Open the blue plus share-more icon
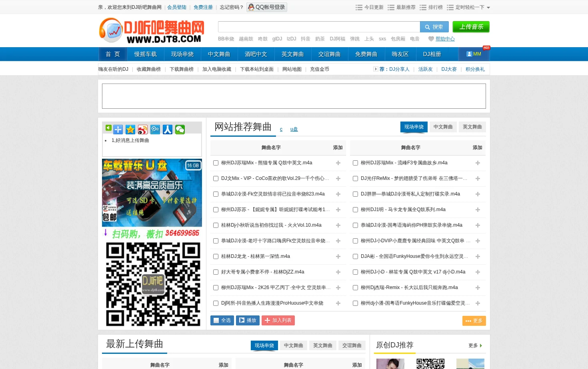The height and width of the screenshot is (369, 588). 118,130
